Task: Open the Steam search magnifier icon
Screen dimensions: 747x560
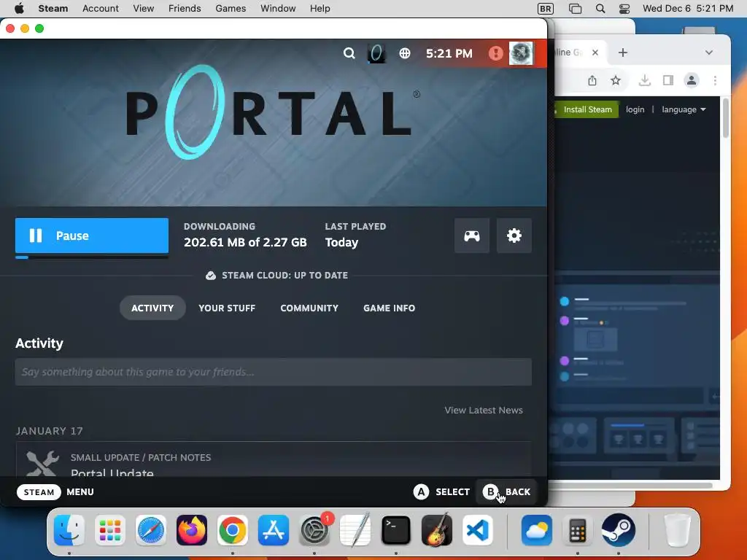Action: (x=349, y=53)
